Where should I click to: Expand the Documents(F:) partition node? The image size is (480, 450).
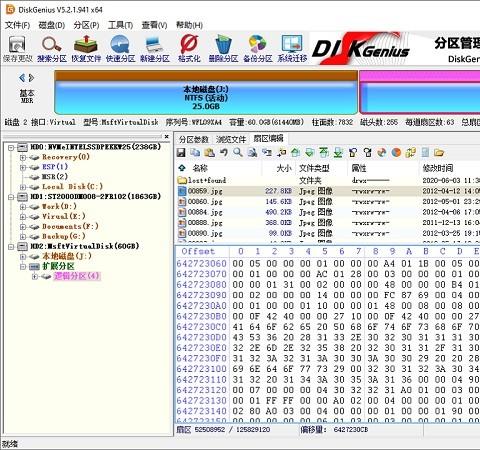click(x=23, y=227)
